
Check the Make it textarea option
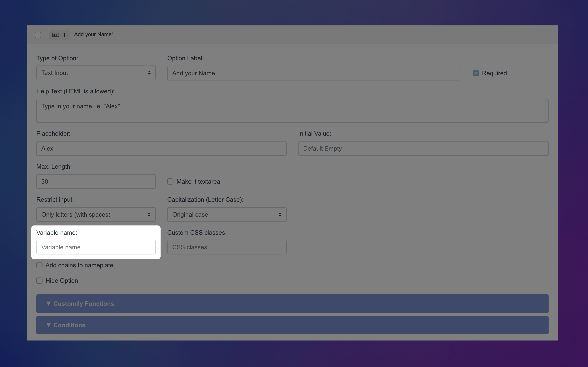tap(170, 181)
